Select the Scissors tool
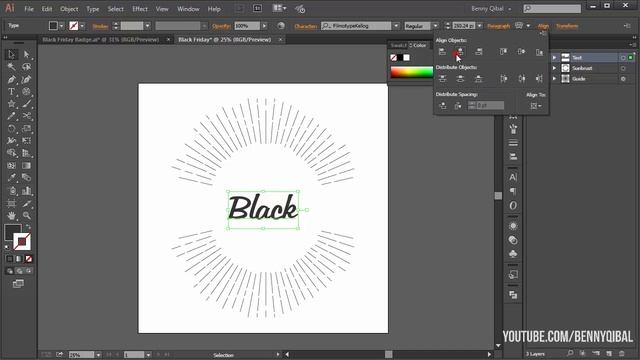Viewport: 640px width, 360px height. tap(27, 116)
